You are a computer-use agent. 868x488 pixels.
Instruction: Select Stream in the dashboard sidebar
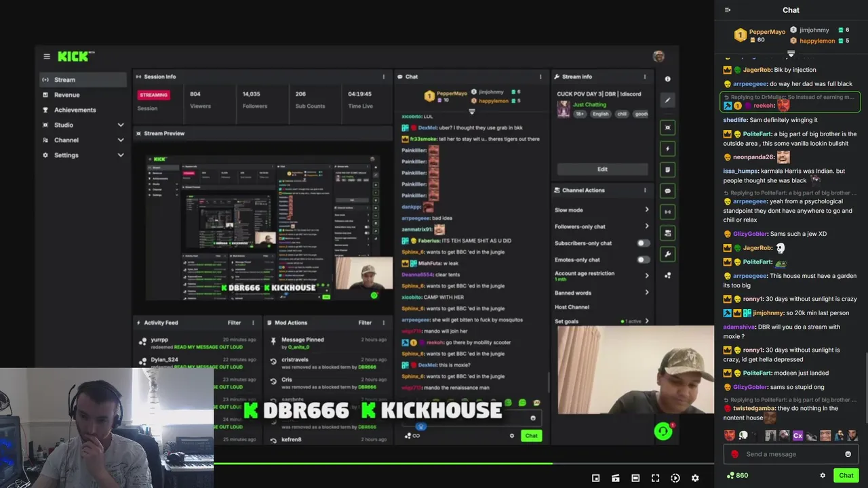(83, 79)
